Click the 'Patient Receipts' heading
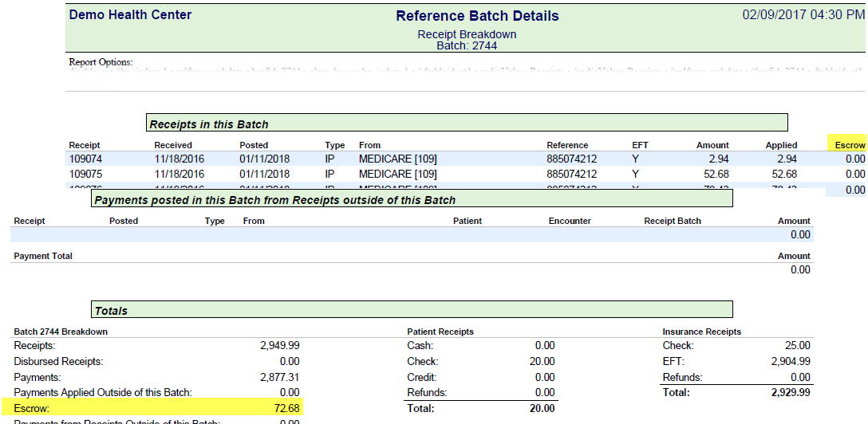868x424 pixels. [x=440, y=332]
